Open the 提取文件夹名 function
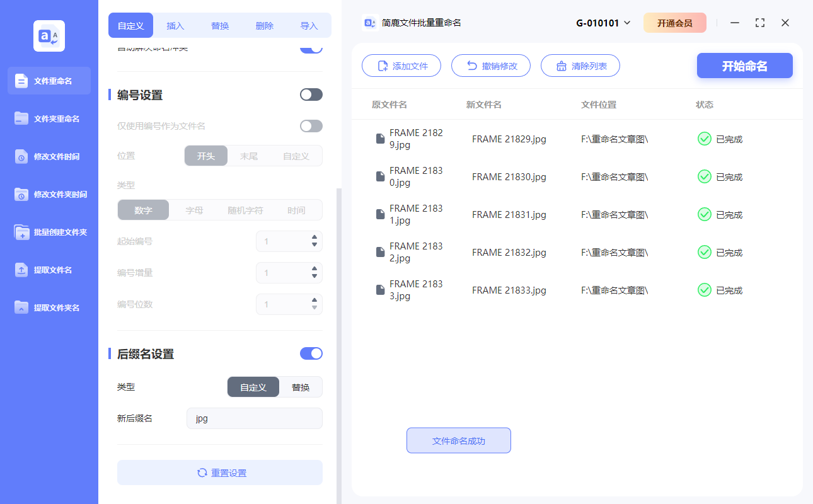 click(49, 307)
